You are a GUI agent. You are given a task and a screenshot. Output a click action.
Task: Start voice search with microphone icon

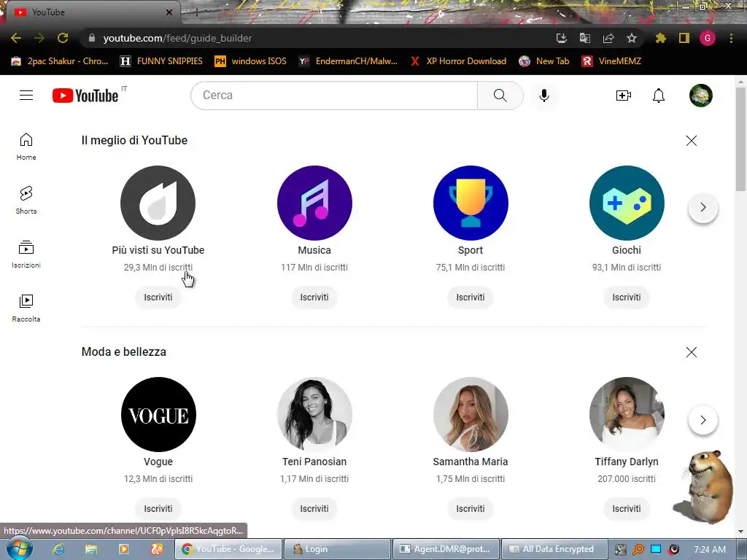coord(543,96)
